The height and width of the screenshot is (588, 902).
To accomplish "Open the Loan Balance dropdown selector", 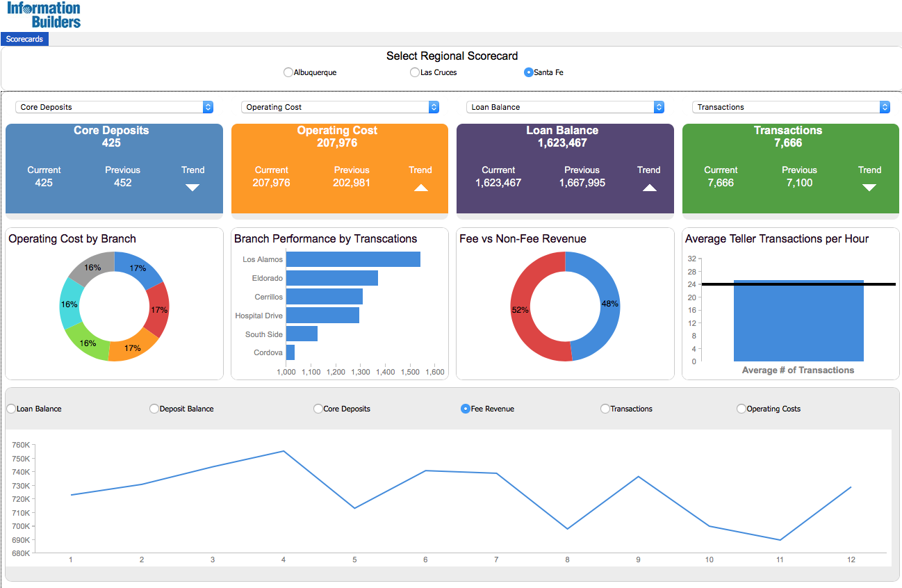I will (565, 107).
